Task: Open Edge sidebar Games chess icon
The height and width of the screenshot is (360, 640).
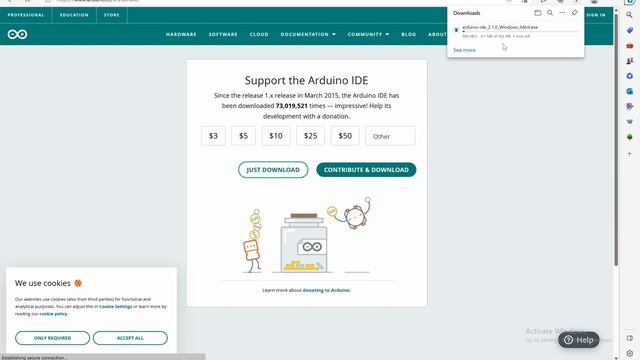Action: tap(629, 61)
